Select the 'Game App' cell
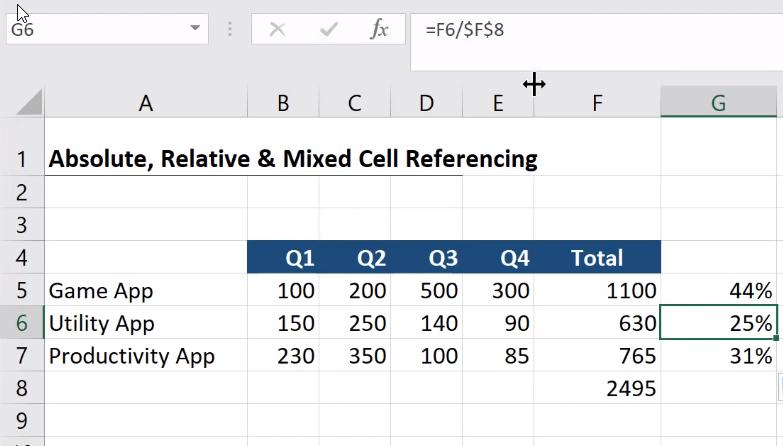Screen dimensions: 783x446 [146, 290]
